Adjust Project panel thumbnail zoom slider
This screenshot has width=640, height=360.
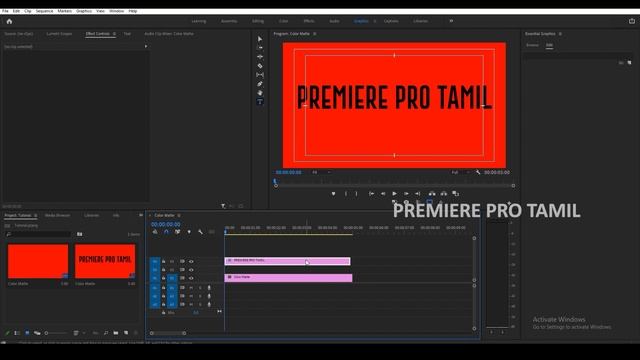pos(56,333)
